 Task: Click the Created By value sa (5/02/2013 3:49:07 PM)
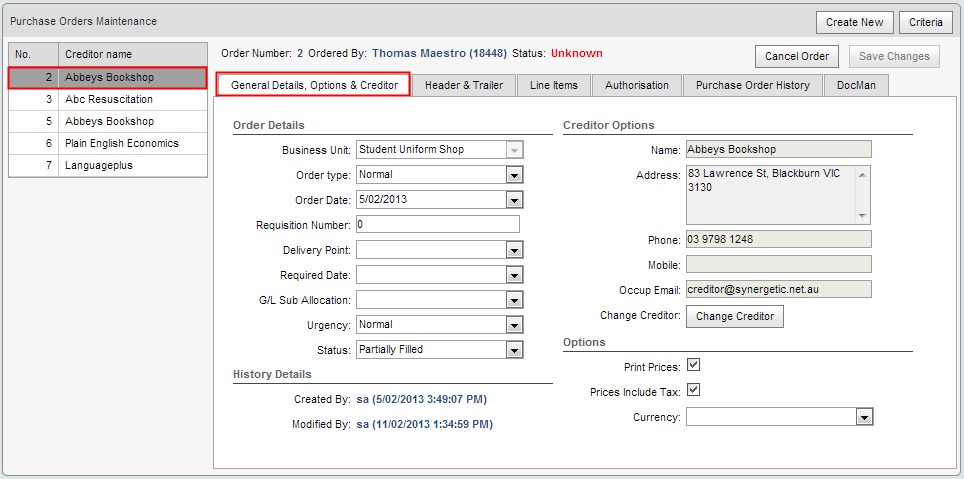[x=421, y=400]
